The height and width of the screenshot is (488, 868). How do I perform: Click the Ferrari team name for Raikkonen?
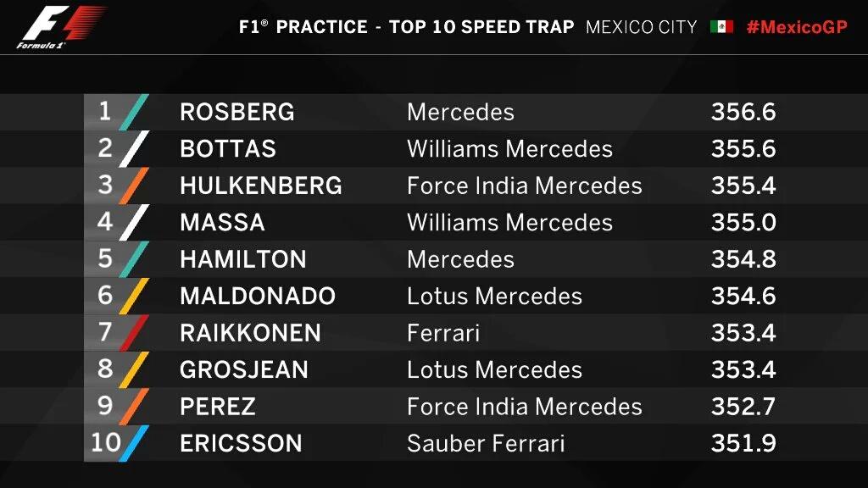click(x=443, y=333)
